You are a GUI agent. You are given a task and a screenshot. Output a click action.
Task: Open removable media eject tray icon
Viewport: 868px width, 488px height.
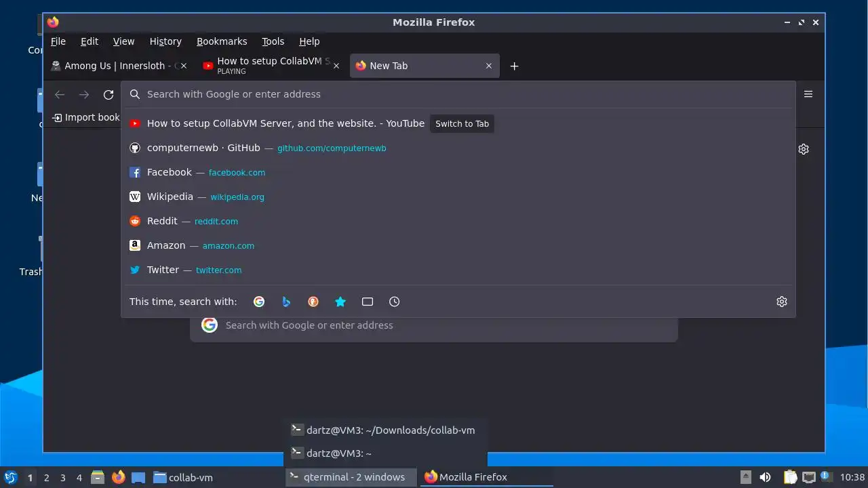click(x=746, y=477)
